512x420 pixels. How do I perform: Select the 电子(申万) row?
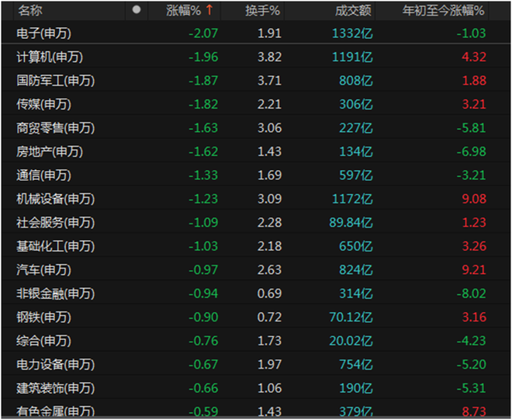click(256, 33)
